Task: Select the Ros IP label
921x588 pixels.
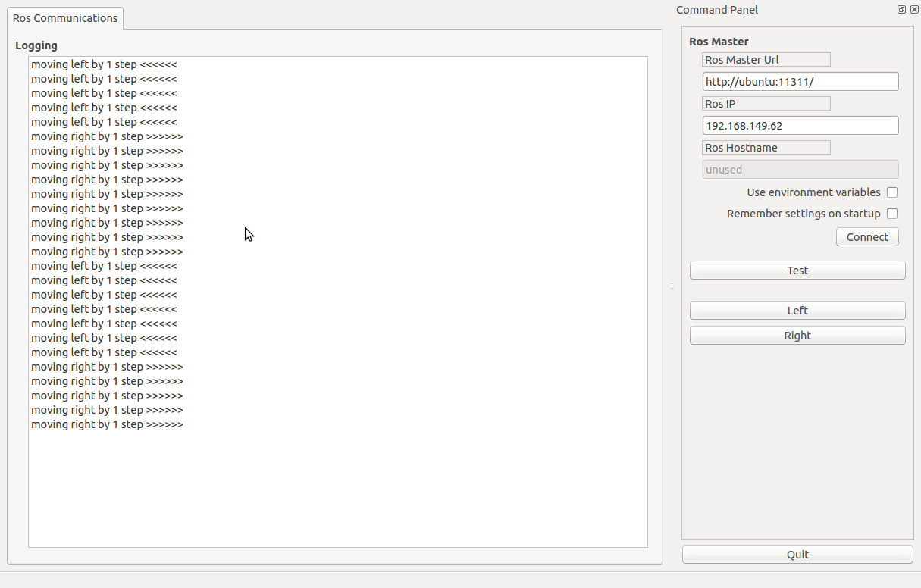Action: click(766, 104)
